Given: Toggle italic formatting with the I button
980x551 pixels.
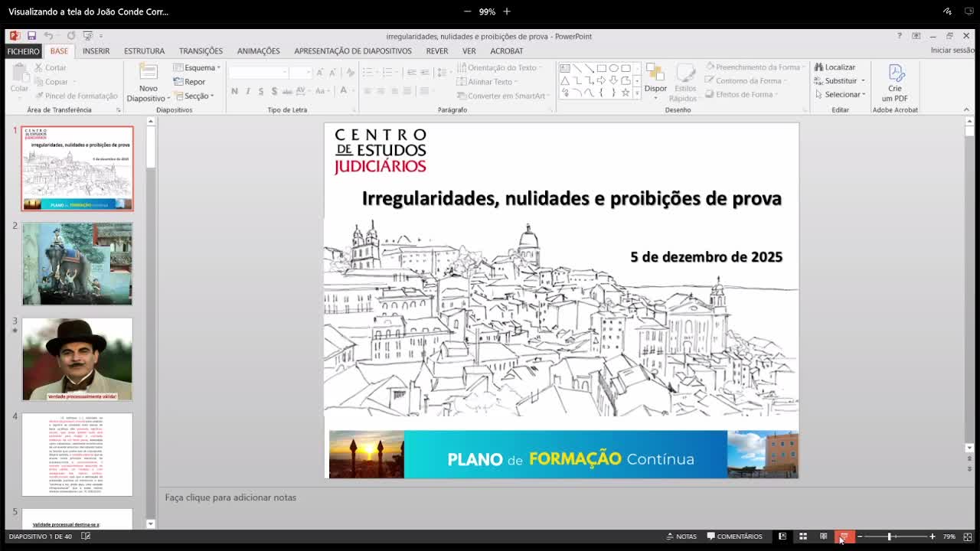Looking at the screenshot, I should (x=247, y=90).
